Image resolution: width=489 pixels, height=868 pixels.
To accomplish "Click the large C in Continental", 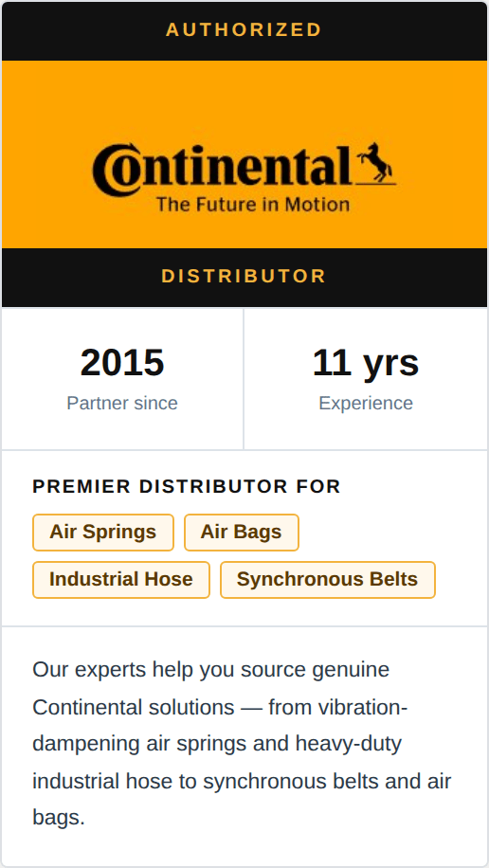I will (x=116, y=170).
